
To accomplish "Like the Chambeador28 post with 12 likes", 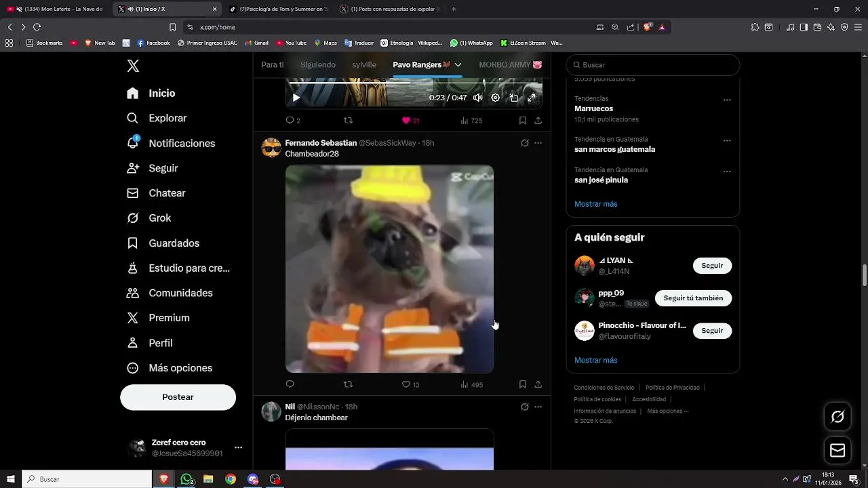I will click(410, 384).
